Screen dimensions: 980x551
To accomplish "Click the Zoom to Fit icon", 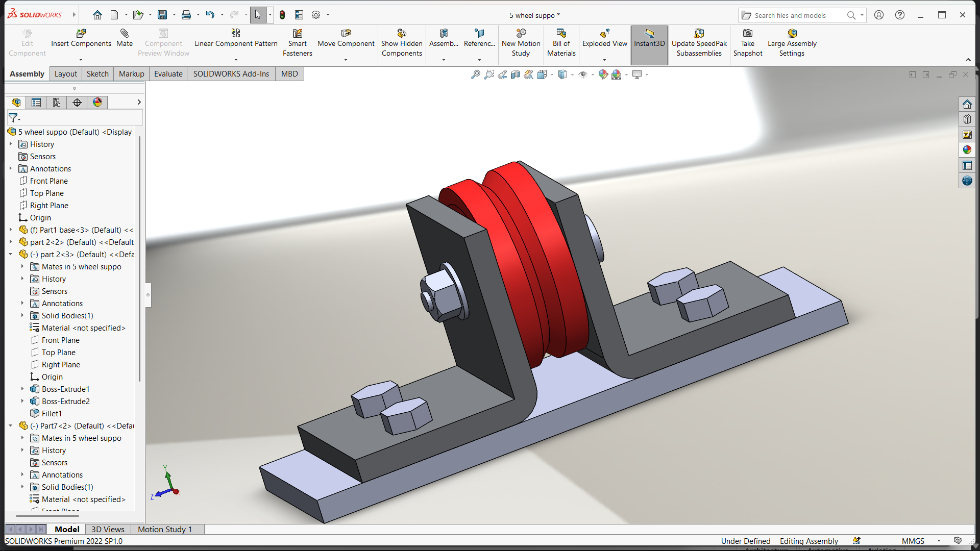I will pos(475,74).
